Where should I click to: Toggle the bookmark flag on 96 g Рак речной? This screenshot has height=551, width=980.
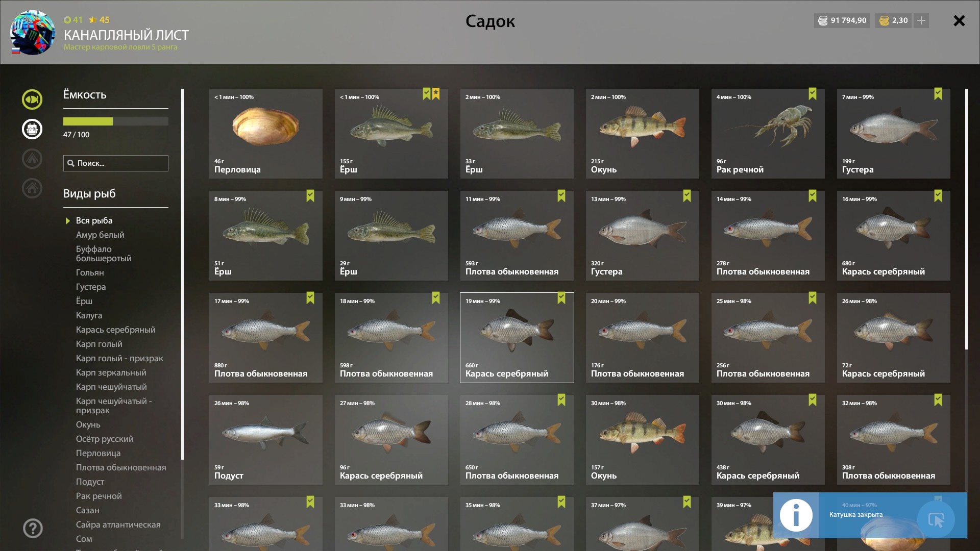coord(813,94)
